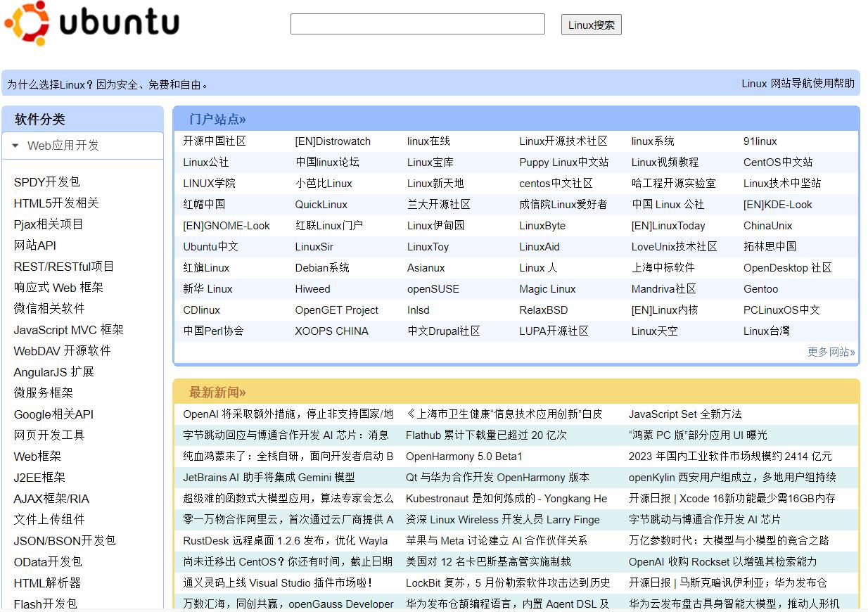Select the 网站API category

[x=35, y=246]
